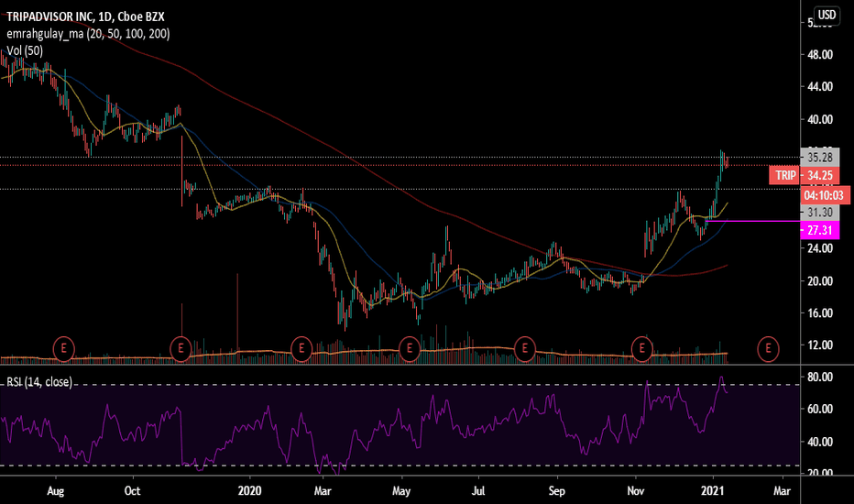Select the Vol (50) indicator legend
Screen dimensions: 854x504
pos(25,50)
